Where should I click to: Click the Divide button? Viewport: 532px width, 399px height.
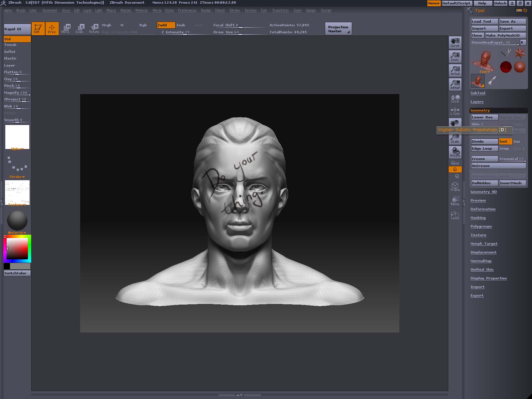pos(484,142)
